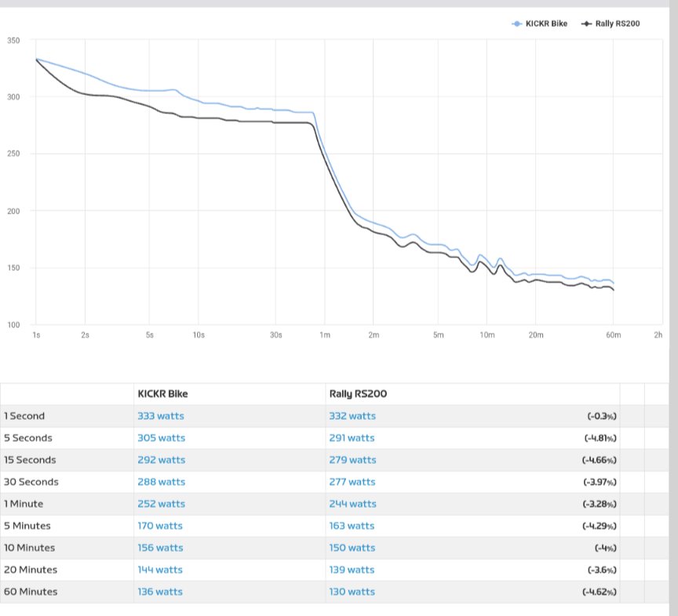This screenshot has width=678, height=616.
Task: Click the (-3.97%) difference value
Action: pyautogui.click(x=600, y=482)
